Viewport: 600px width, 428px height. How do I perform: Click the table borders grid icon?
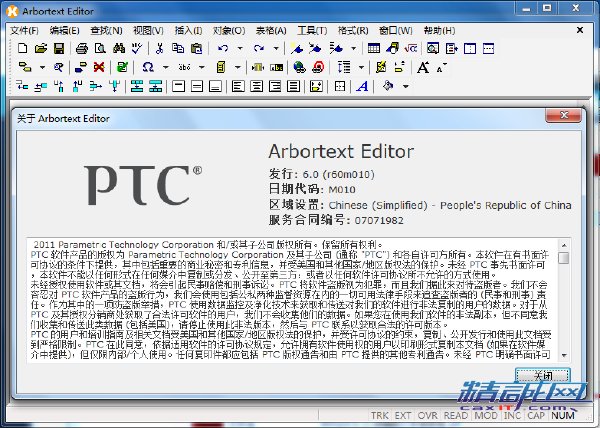coord(340,86)
